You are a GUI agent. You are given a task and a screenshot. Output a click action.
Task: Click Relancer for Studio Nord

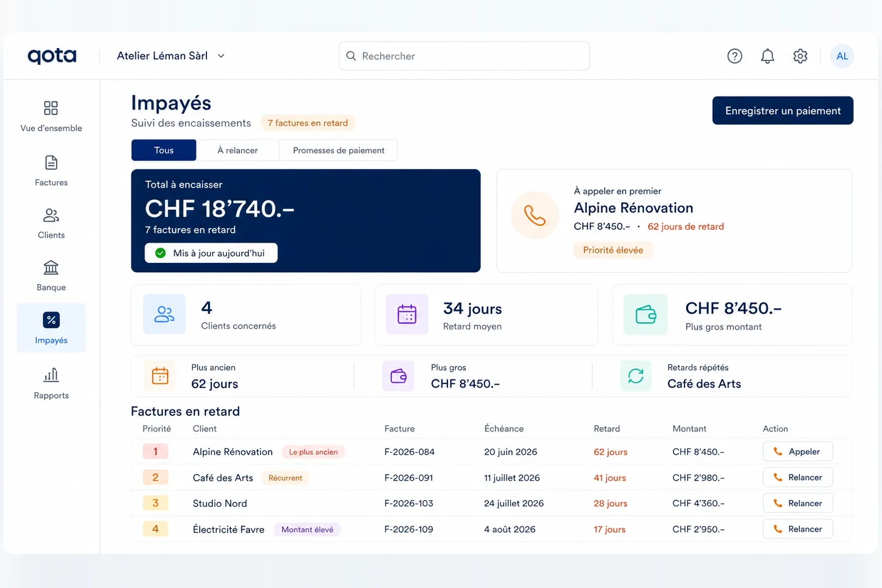coord(798,503)
